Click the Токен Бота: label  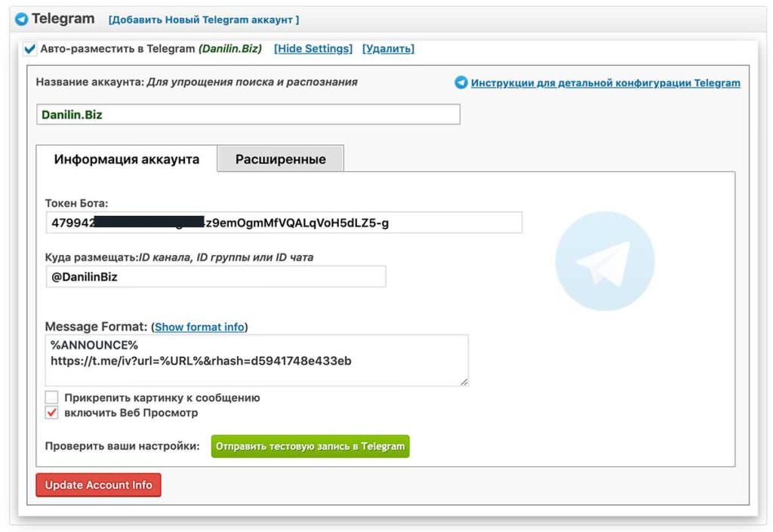pos(76,204)
